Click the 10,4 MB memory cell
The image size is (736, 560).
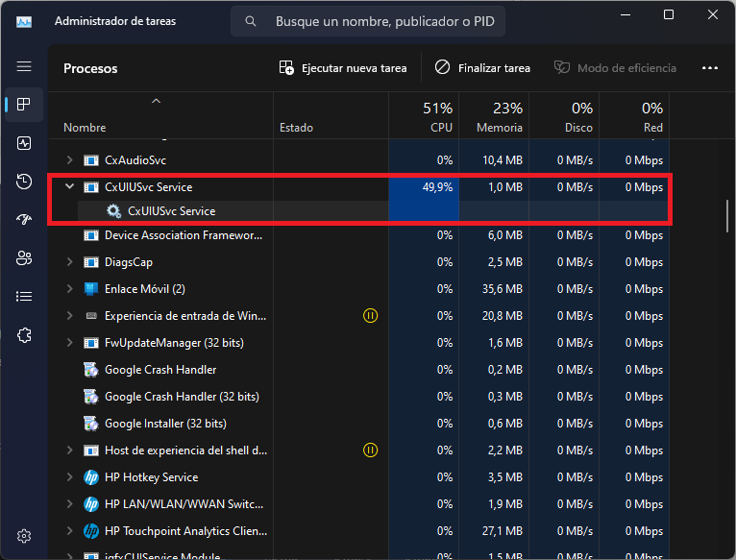click(x=494, y=160)
